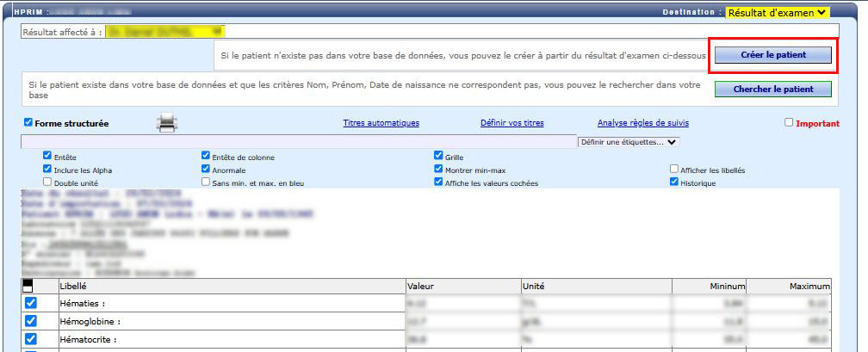Viewport: 868px width, 352px height.
Task: Uncheck the Forme structurée checkbox
Action: [28, 123]
